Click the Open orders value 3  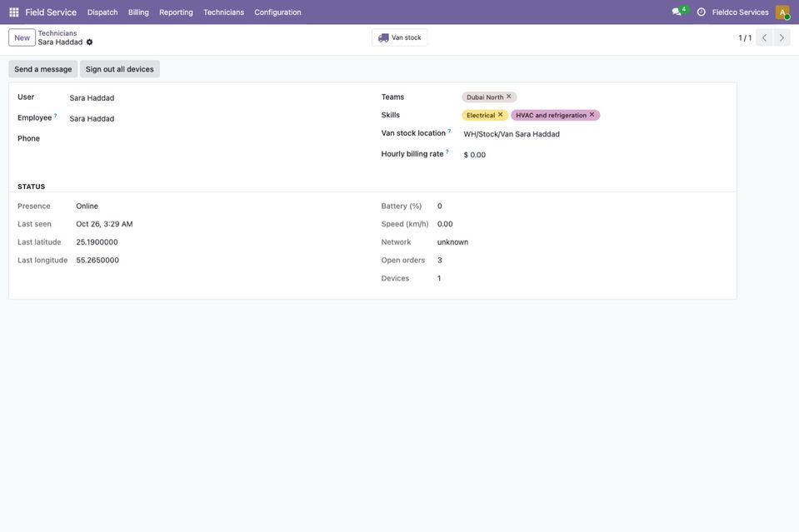[440, 260]
